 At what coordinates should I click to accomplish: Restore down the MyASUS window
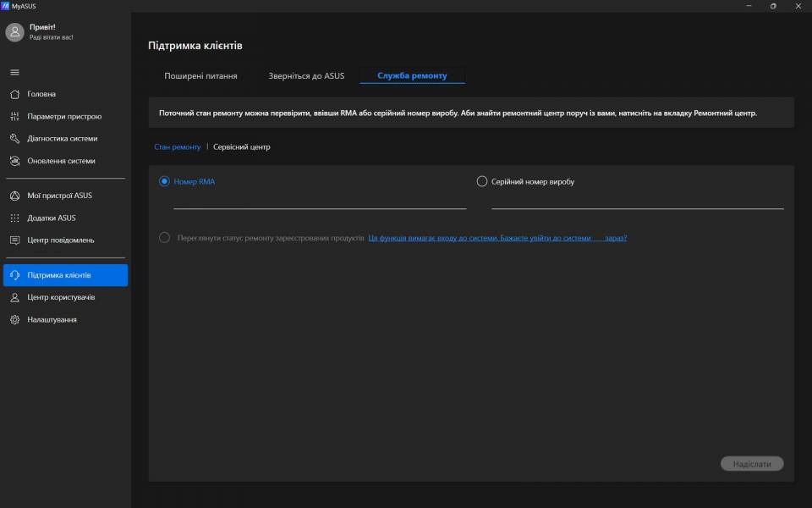tap(773, 6)
